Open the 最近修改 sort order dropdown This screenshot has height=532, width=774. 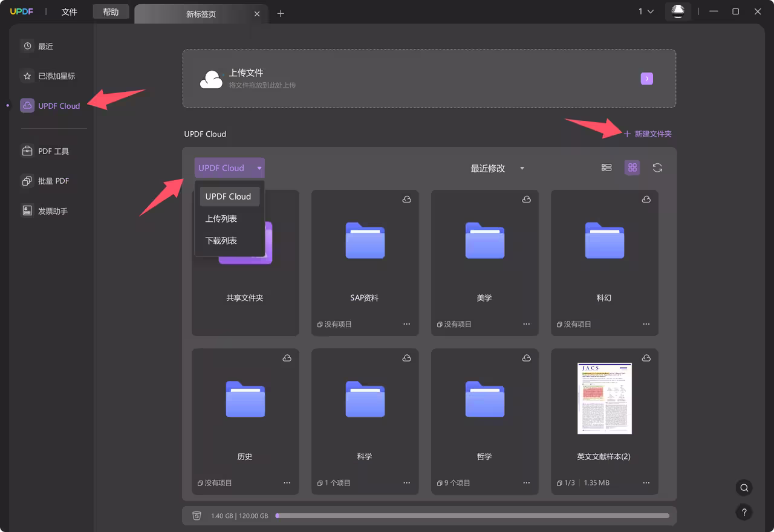pyautogui.click(x=496, y=169)
